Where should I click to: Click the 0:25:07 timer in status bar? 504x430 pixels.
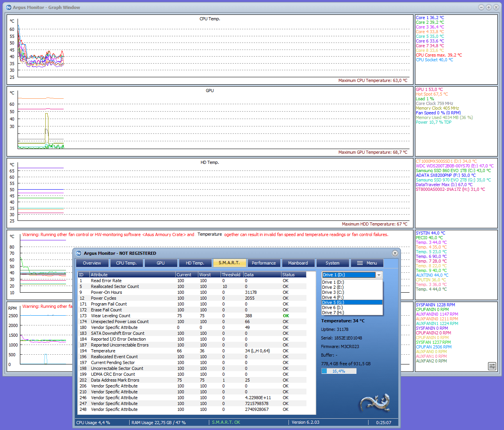click(x=383, y=423)
